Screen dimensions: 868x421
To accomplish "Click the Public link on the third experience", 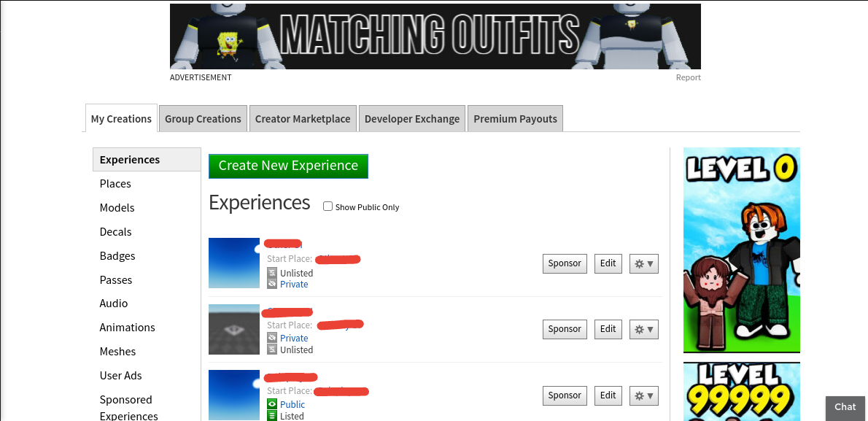I will click(x=292, y=404).
